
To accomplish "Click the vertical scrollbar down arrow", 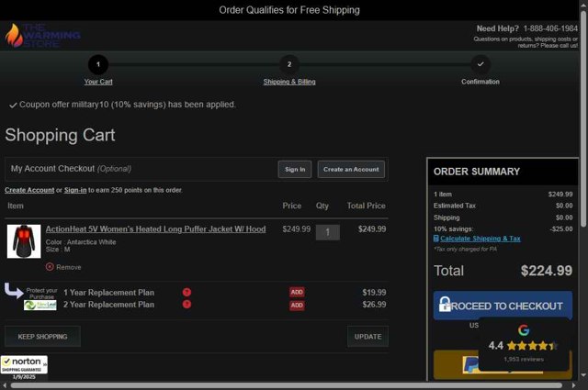I will pos(583,375).
